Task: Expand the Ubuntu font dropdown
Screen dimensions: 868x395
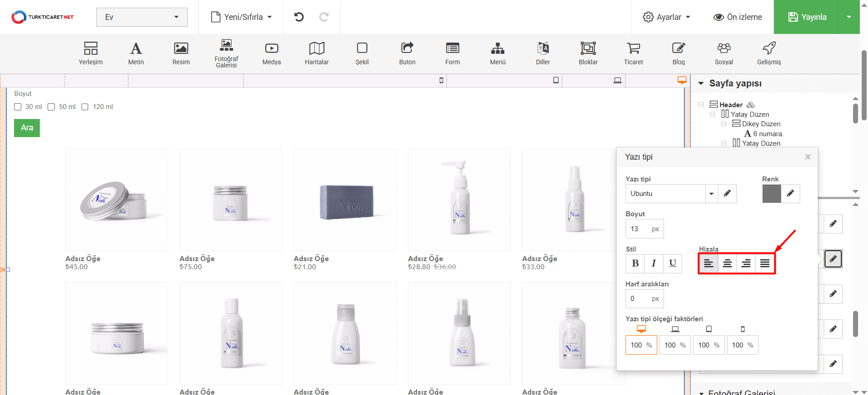Action: [711, 194]
